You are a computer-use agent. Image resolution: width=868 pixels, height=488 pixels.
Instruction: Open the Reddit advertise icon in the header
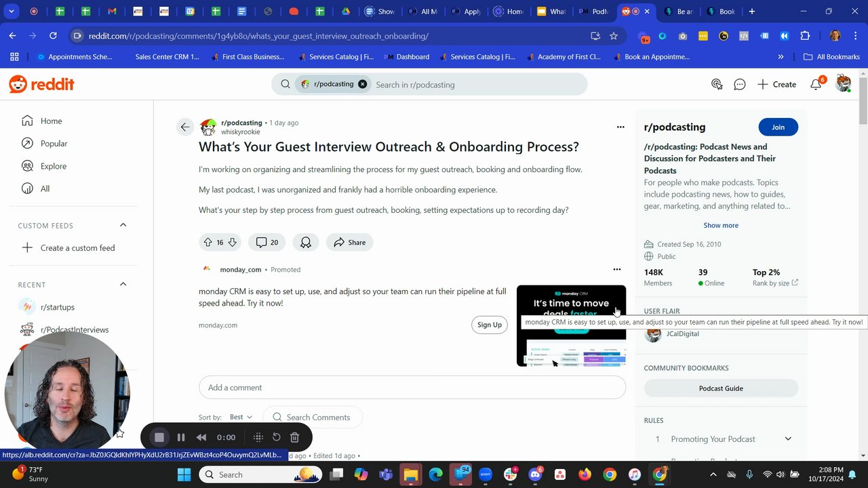click(x=717, y=84)
